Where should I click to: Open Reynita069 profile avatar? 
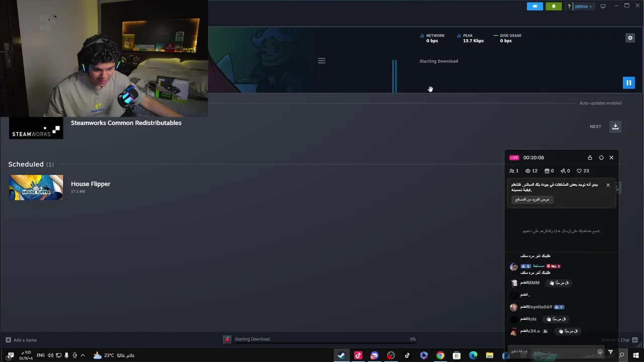point(513,307)
